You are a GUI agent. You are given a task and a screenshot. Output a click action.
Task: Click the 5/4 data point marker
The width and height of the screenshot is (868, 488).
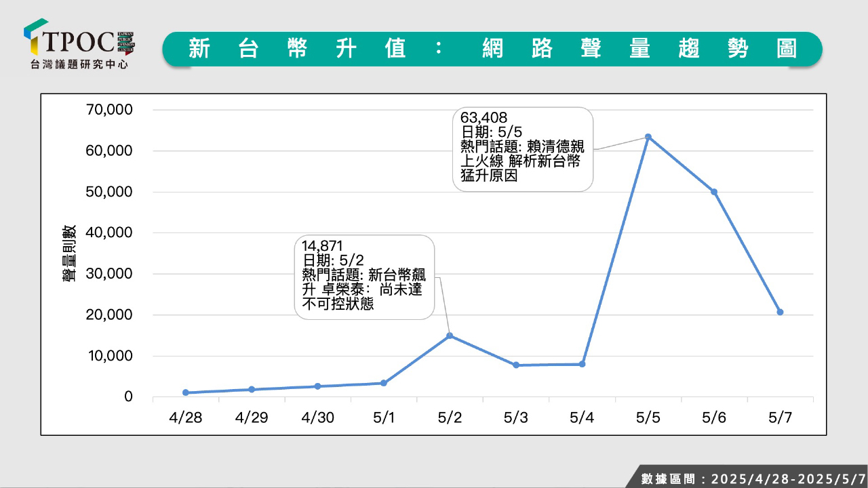point(583,364)
